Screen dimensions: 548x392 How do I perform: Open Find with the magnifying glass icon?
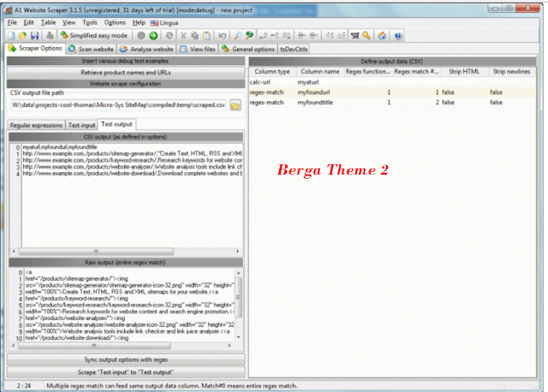(238, 36)
